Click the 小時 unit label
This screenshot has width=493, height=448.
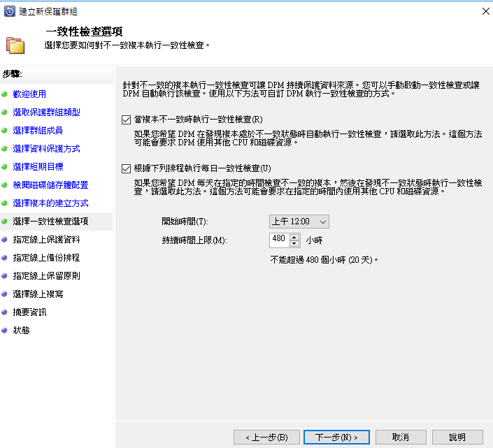coord(315,240)
